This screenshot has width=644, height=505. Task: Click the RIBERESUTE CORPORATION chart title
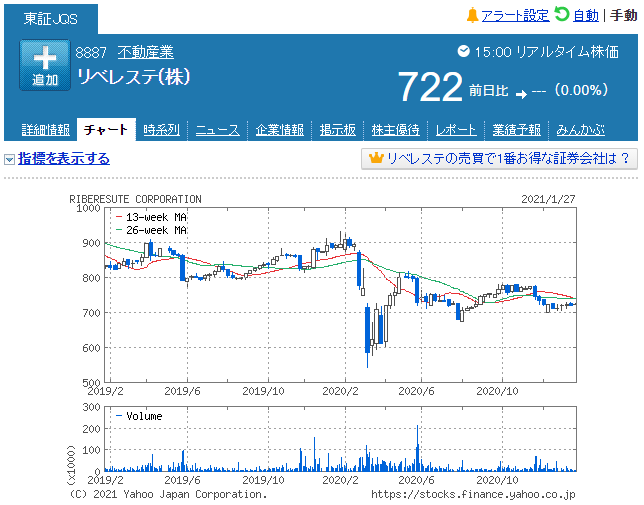(x=135, y=199)
